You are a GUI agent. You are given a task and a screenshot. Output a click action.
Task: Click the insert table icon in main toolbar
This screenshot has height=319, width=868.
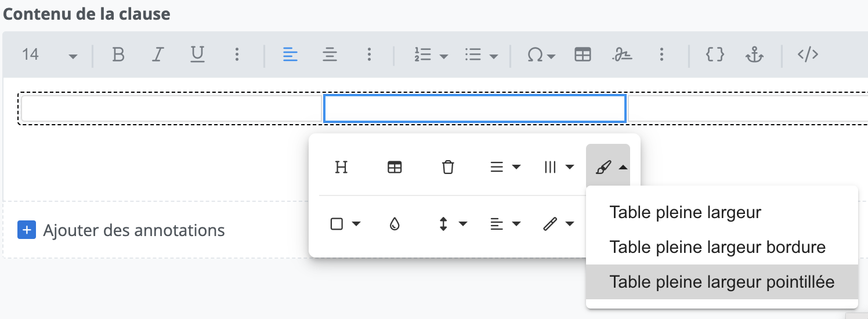tap(583, 55)
